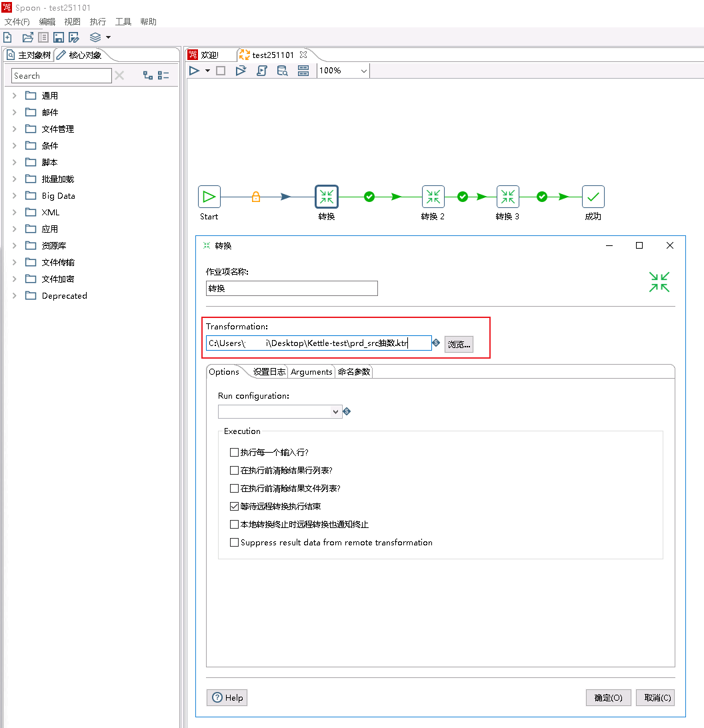The image size is (704, 728).
Task: Click the replay job icon
Action: click(241, 71)
